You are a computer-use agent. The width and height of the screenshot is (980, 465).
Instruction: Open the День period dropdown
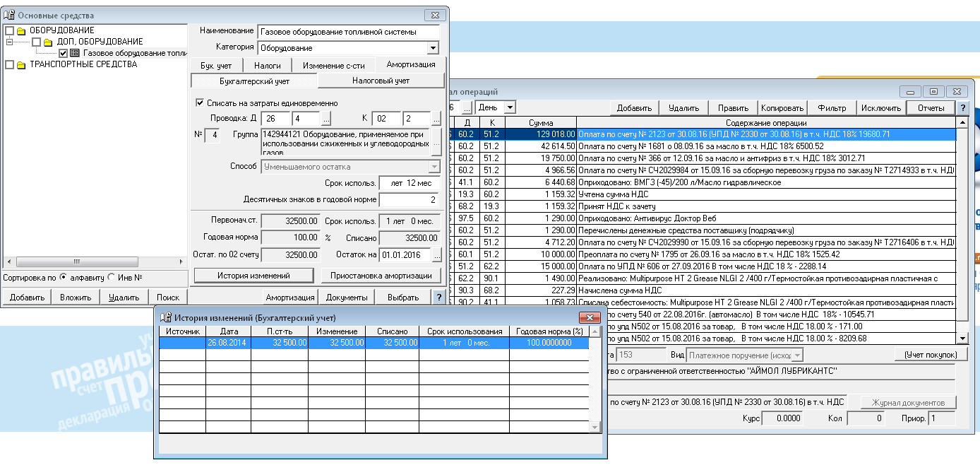(509, 107)
